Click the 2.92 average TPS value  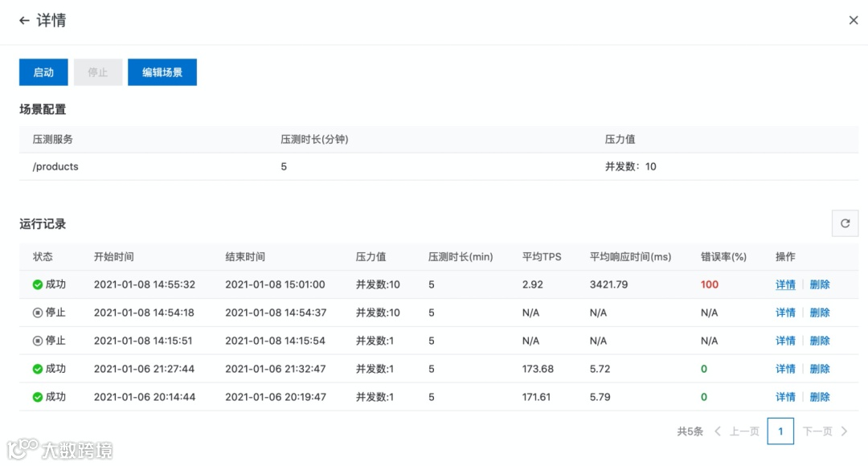tap(533, 284)
